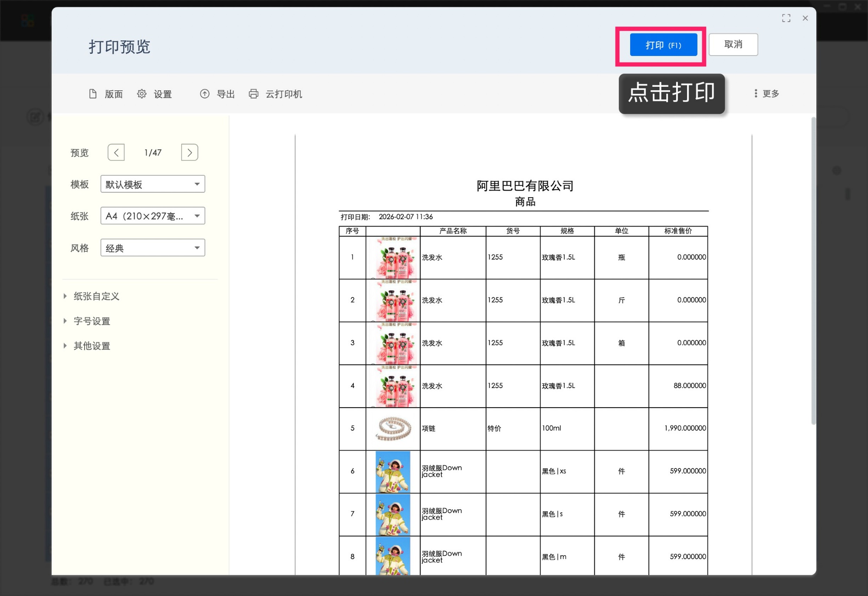Open settings (设置) gear icon

[142, 94]
